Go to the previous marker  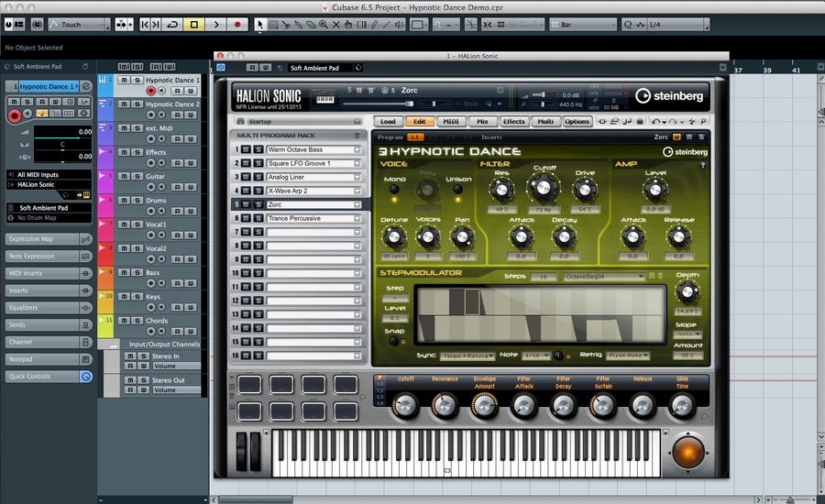[x=145, y=24]
